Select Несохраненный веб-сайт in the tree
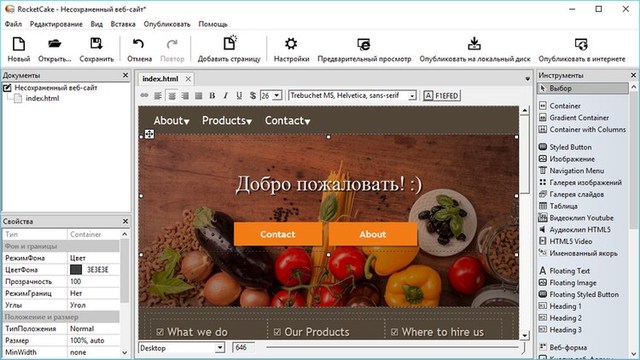Image resolution: width=640 pixels, height=360 pixels. 56,87
